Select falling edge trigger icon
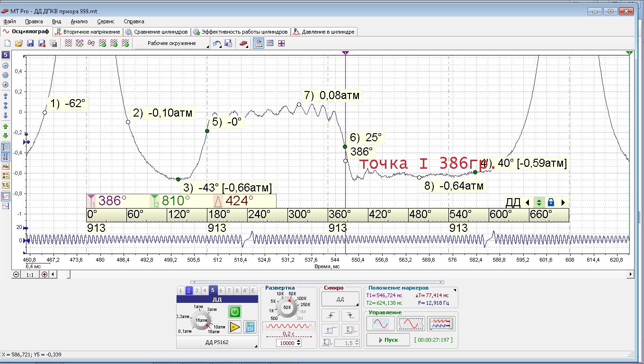Screen dimensions: 644x364 (x=350, y=315)
